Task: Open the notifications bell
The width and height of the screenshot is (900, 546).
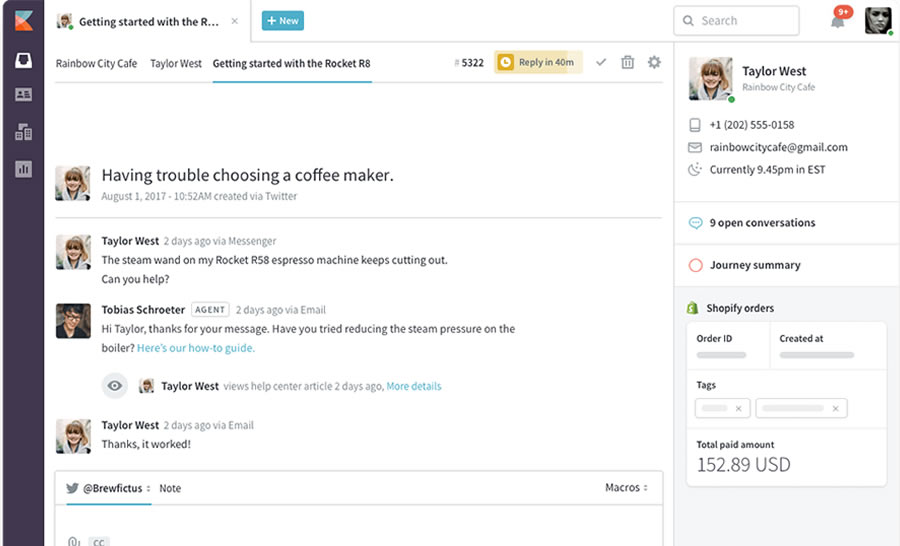Action: click(838, 21)
